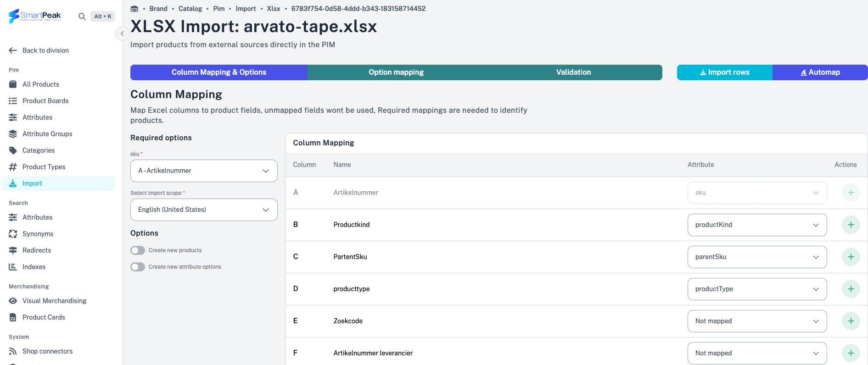This screenshot has height=365, width=868.
Task: Click the plus action for Productkind row
Action: point(851,225)
